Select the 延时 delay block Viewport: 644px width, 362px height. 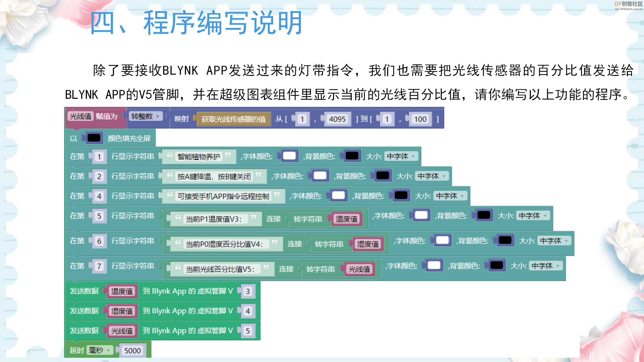pyautogui.click(x=77, y=350)
